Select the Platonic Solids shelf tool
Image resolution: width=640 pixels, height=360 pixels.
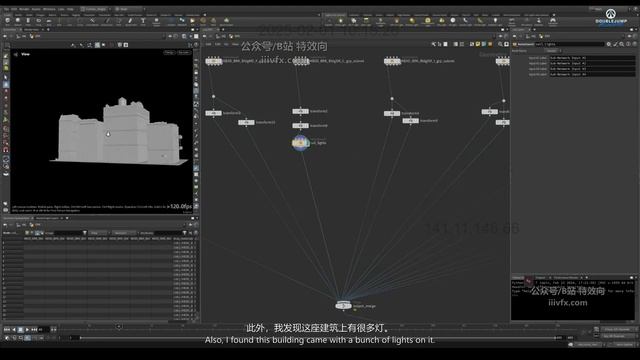[x=156, y=21]
